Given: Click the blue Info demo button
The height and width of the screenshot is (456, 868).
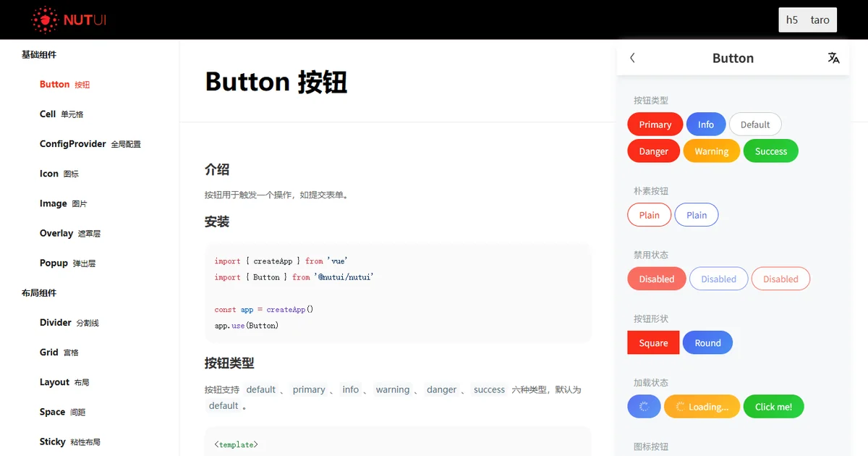Looking at the screenshot, I should [706, 124].
